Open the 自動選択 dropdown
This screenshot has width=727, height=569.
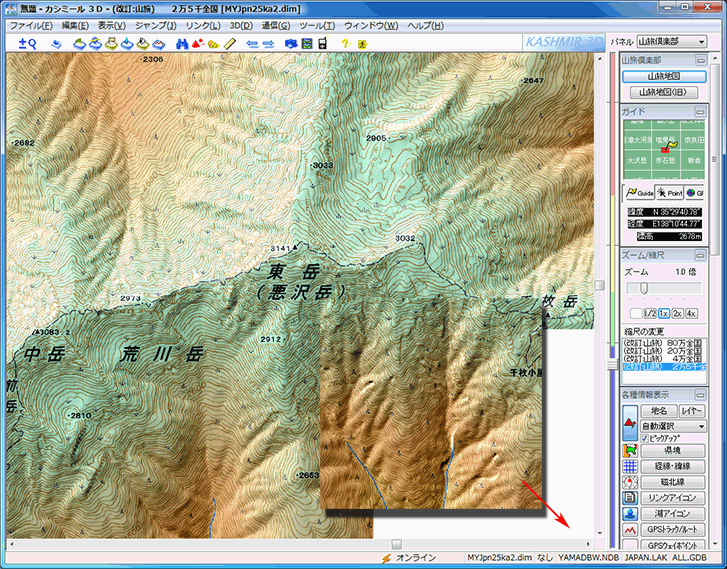[x=671, y=425]
